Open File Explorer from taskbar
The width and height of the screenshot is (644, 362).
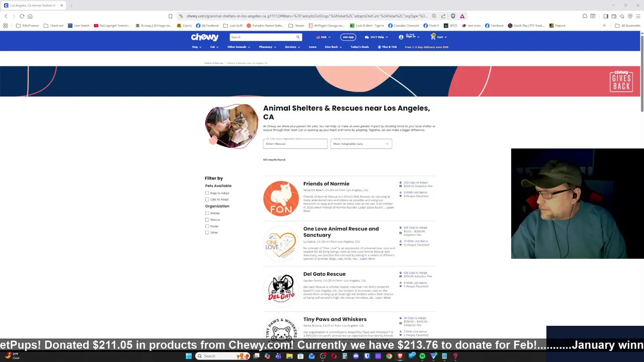[x=289, y=356]
